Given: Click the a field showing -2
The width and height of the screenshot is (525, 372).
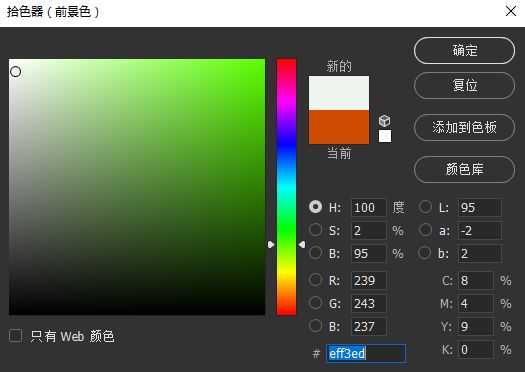Looking at the screenshot, I should pos(479,230).
